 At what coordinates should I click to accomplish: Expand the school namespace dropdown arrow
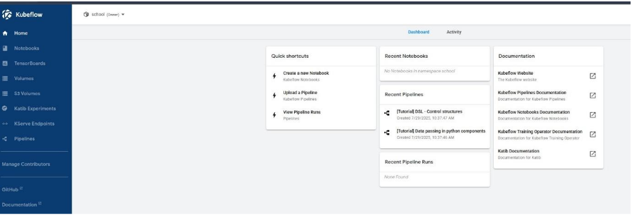(x=123, y=15)
